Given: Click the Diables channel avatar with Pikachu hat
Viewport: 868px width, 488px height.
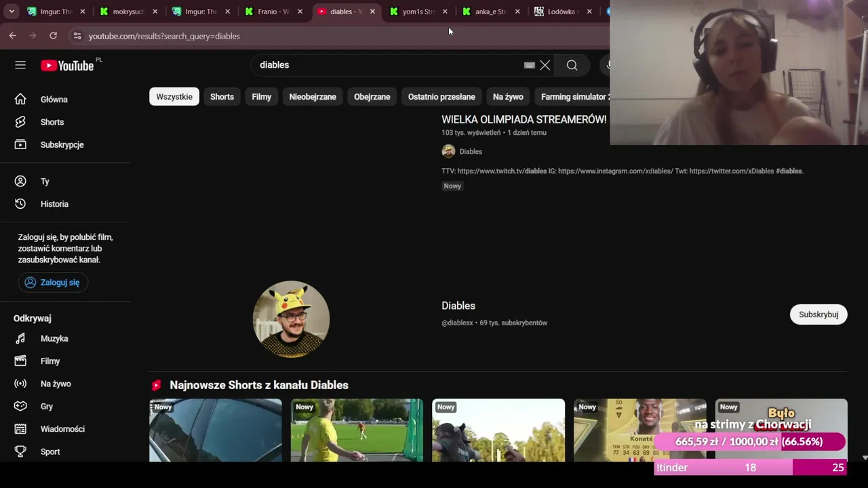Looking at the screenshot, I should click(x=291, y=319).
